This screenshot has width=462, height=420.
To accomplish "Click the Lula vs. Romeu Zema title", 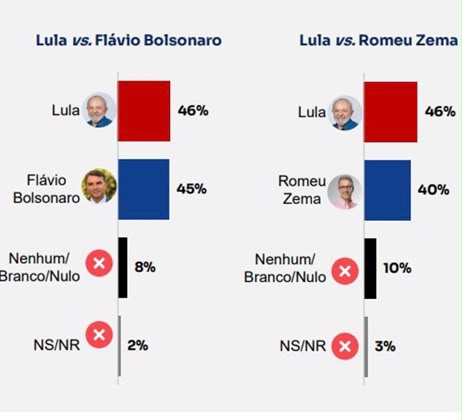I will pyautogui.click(x=379, y=41).
